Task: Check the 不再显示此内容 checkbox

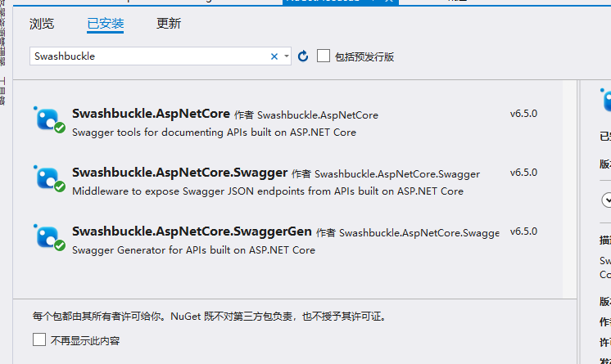Action: [x=39, y=339]
